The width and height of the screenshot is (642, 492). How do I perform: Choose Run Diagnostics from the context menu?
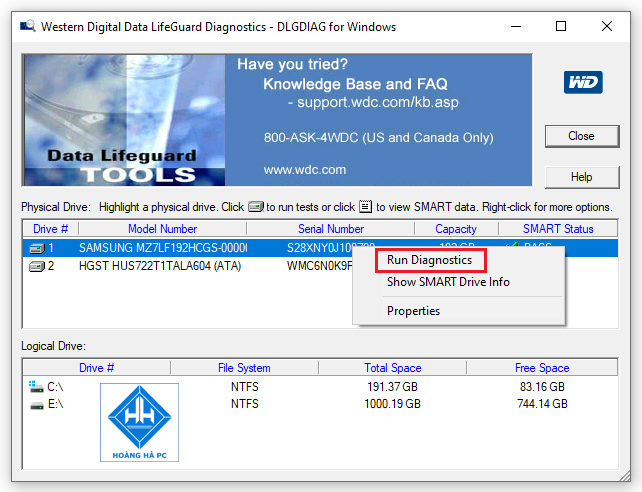(x=430, y=260)
